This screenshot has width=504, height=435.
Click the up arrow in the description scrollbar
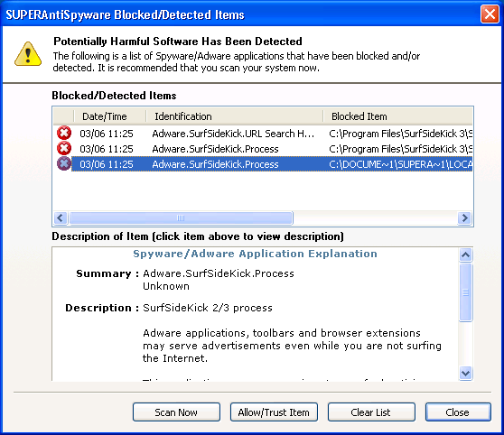coord(465,255)
